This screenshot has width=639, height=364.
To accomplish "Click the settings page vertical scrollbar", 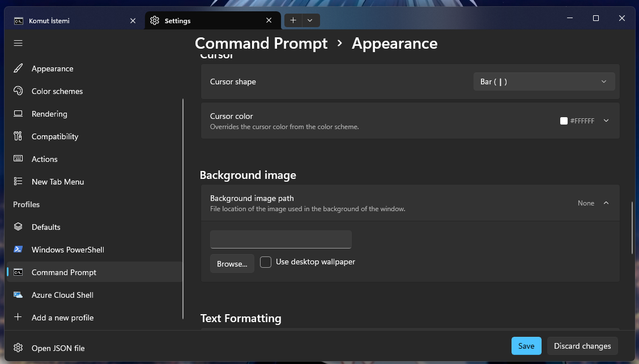I will click(x=632, y=228).
